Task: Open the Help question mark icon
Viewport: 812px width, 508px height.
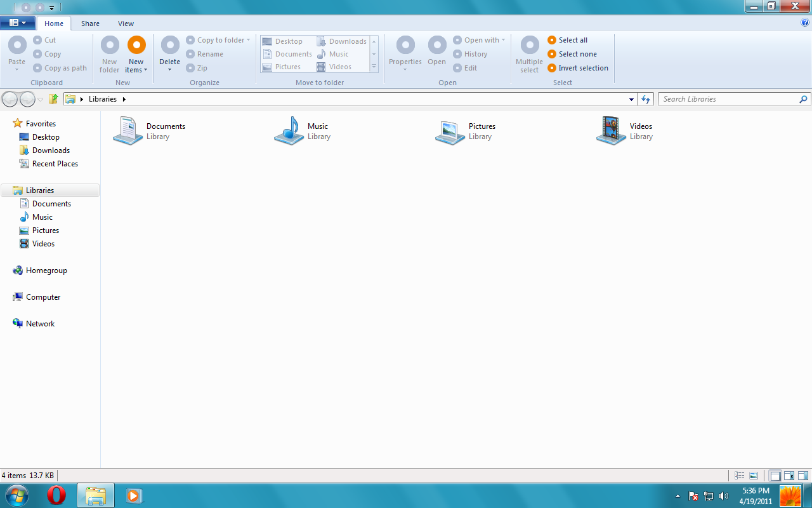Action: pyautogui.click(x=805, y=23)
